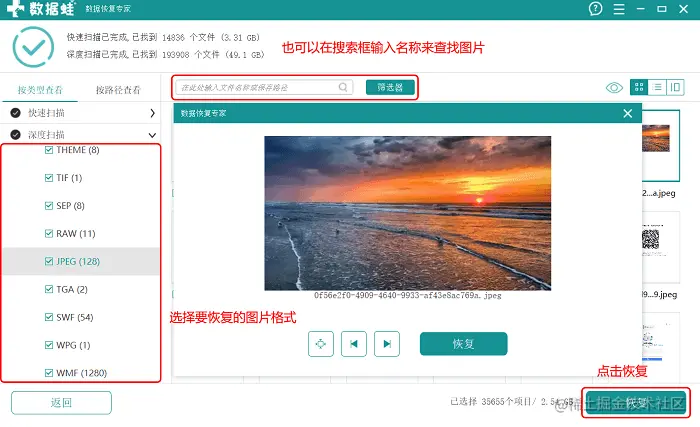This screenshot has height=427, width=700.
Task: Toggle the 深度扫描 check circle
Action: tap(16, 134)
